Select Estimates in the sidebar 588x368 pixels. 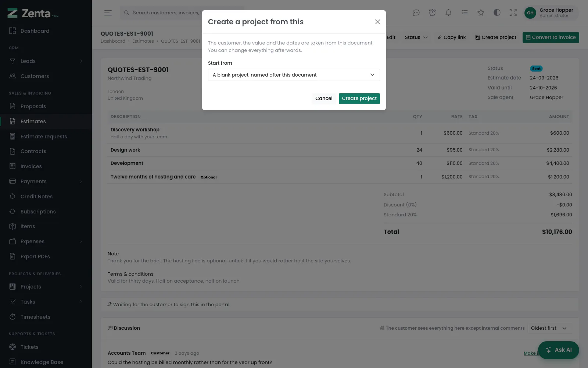46,121
